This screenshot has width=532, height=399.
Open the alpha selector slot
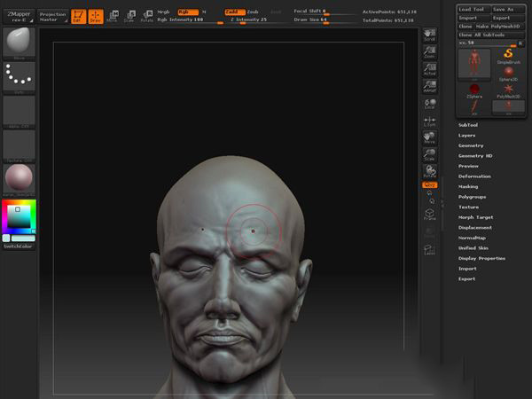(x=19, y=112)
